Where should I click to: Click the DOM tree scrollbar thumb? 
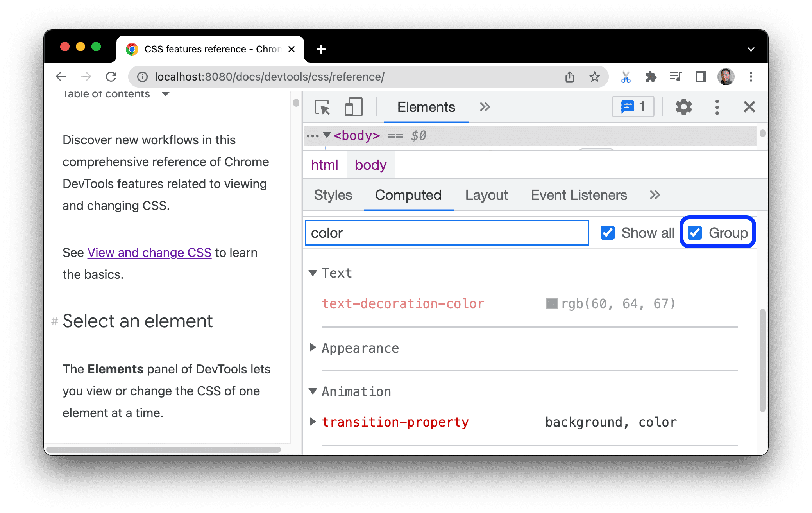pos(762,133)
